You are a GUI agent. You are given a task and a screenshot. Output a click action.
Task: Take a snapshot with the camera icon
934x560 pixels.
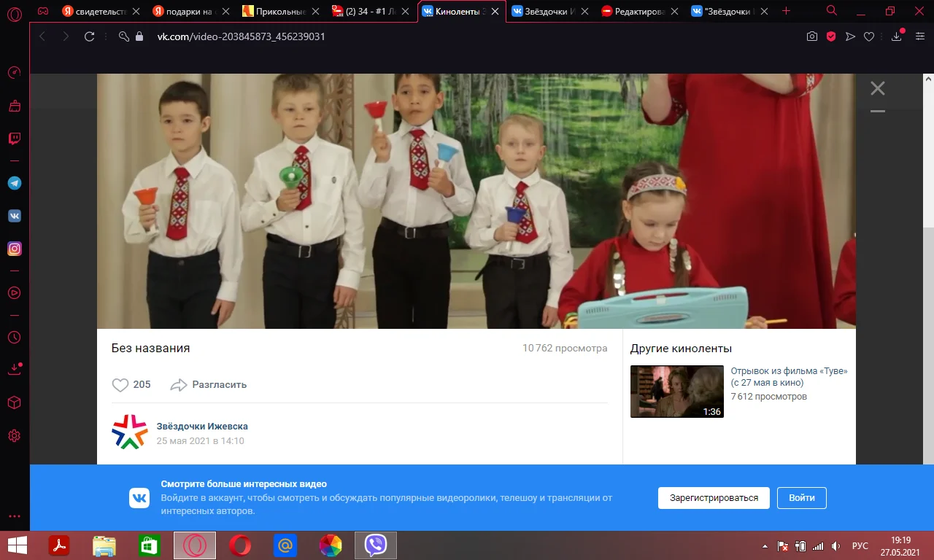812,35
